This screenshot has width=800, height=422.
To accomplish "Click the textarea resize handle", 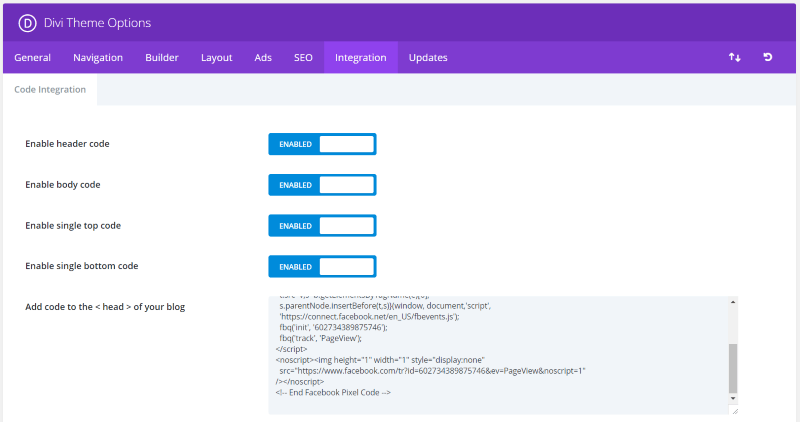I will tap(734, 410).
